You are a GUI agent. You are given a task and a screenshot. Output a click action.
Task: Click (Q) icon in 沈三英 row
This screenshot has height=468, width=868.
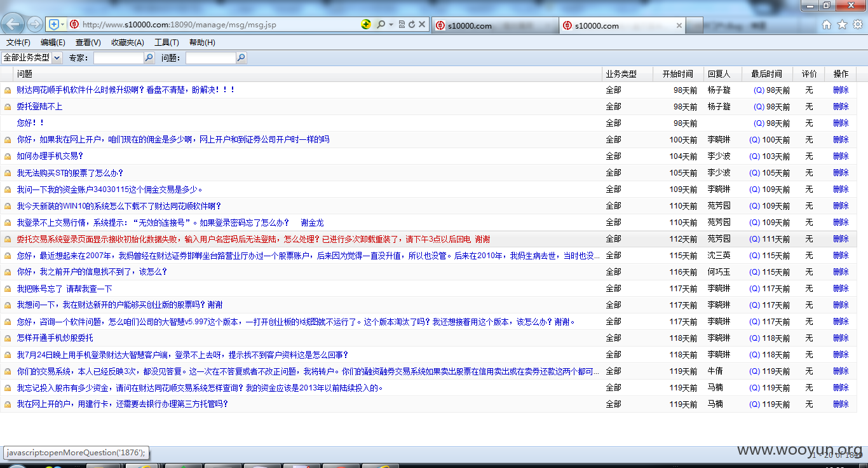[754, 256]
